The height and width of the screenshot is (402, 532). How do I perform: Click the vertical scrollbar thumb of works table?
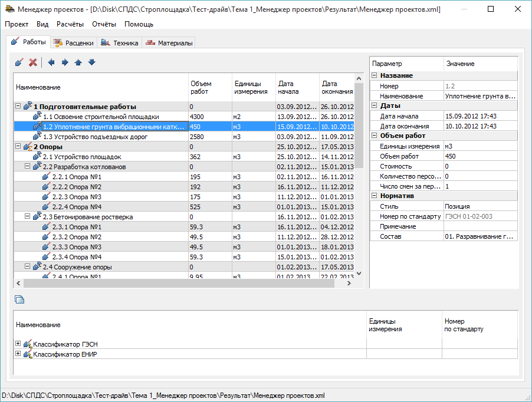tap(359, 126)
